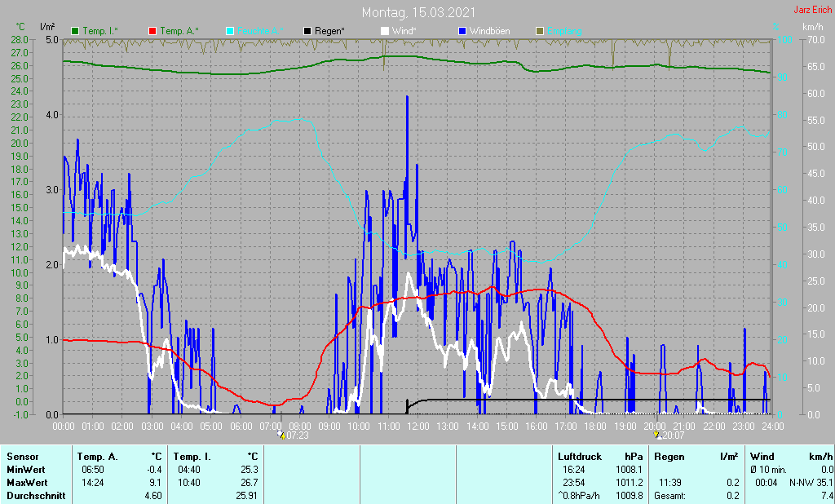The width and height of the screenshot is (835, 504).
Task: Click the black Regen legend swatch
Action: [307, 32]
